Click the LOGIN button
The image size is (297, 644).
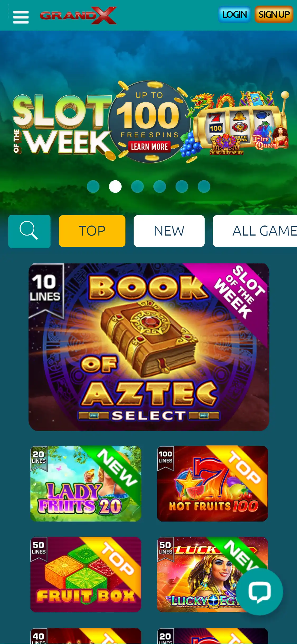[234, 15]
